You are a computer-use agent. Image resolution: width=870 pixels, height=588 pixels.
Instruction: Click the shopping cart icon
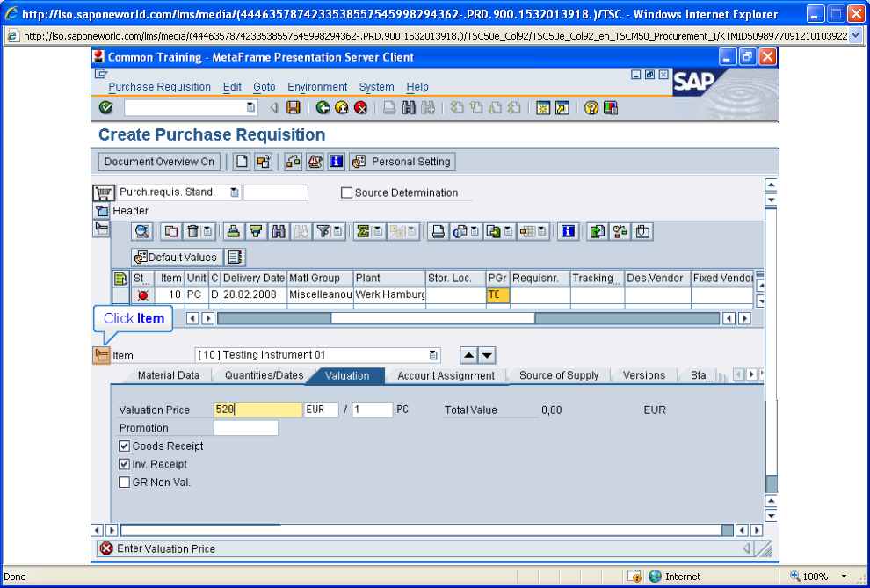click(x=103, y=193)
